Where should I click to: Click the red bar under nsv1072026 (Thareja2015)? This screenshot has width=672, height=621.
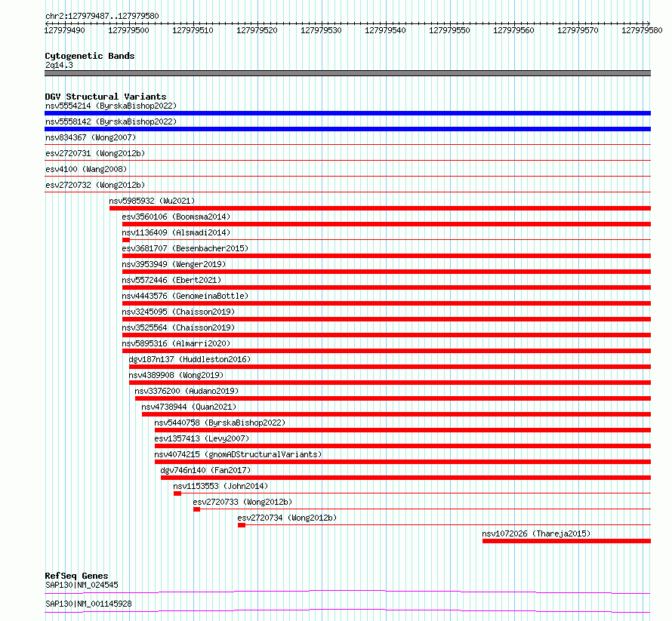(x=566, y=541)
